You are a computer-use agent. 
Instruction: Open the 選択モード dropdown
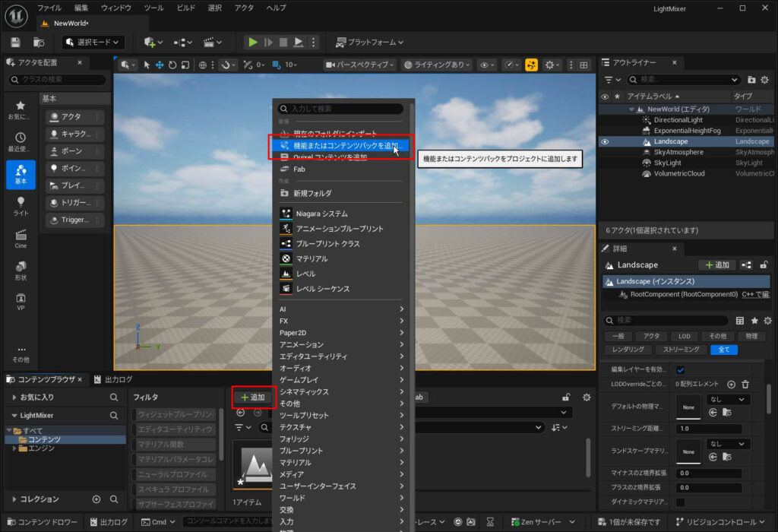click(93, 43)
